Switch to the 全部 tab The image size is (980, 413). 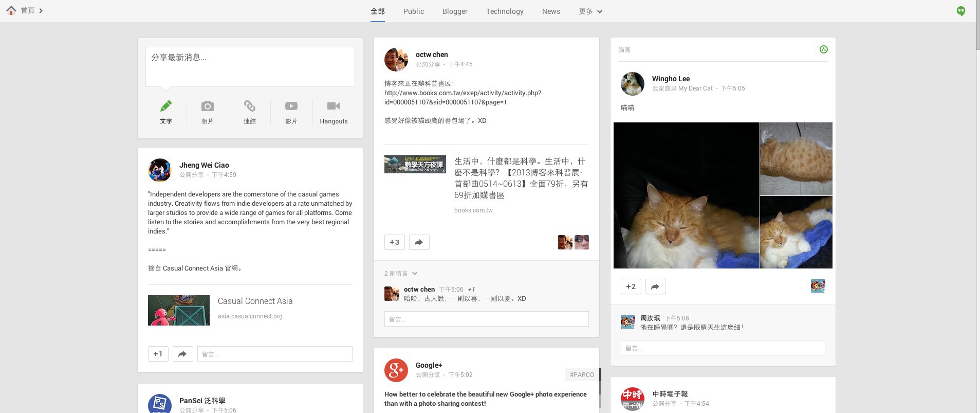[378, 11]
